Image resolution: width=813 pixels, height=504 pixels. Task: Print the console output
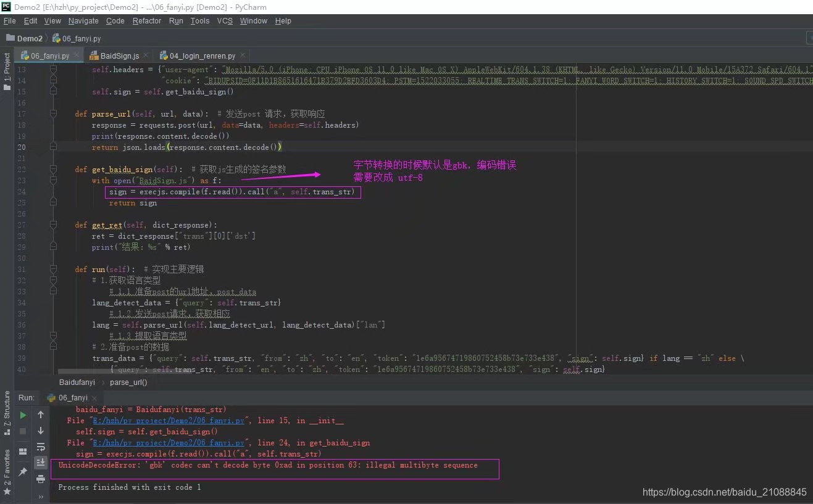[x=41, y=479]
